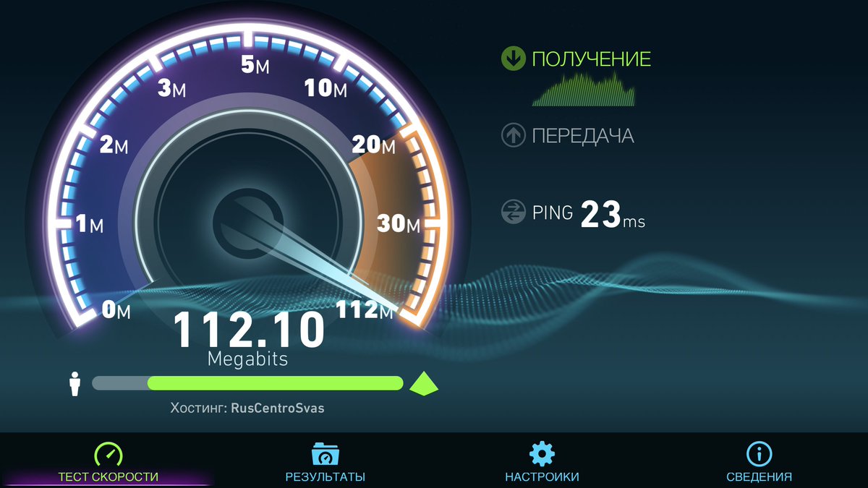Image resolution: width=868 pixels, height=488 pixels.
Task: Click the green download arrow icon
Action: (513, 59)
